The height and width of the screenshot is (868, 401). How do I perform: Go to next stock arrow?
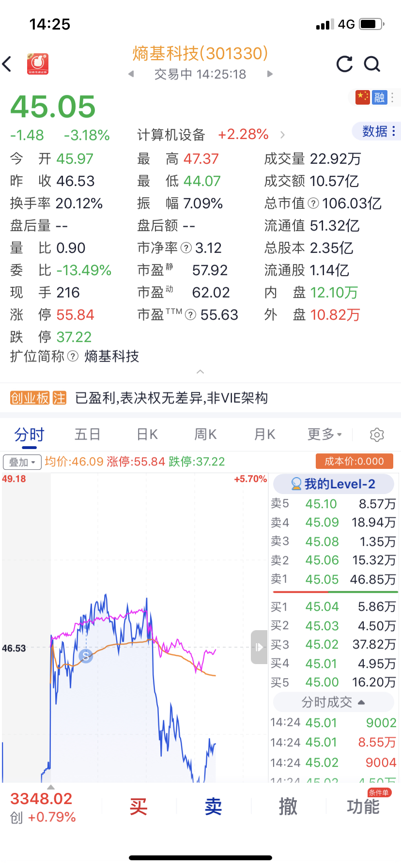click(x=270, y=74)
